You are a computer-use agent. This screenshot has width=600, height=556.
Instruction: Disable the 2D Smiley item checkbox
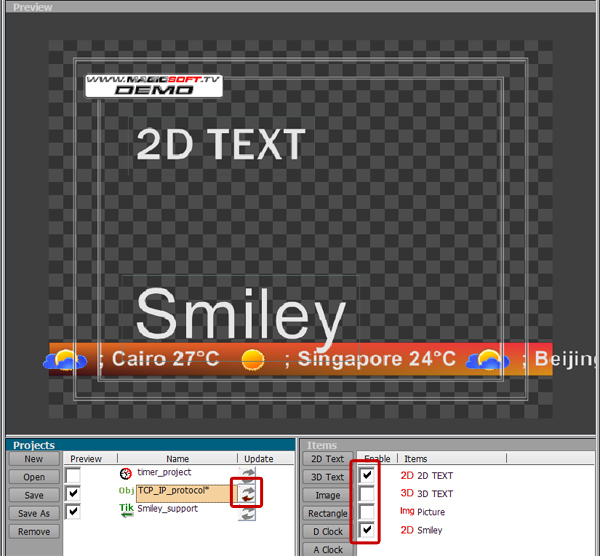coord(367,530)
